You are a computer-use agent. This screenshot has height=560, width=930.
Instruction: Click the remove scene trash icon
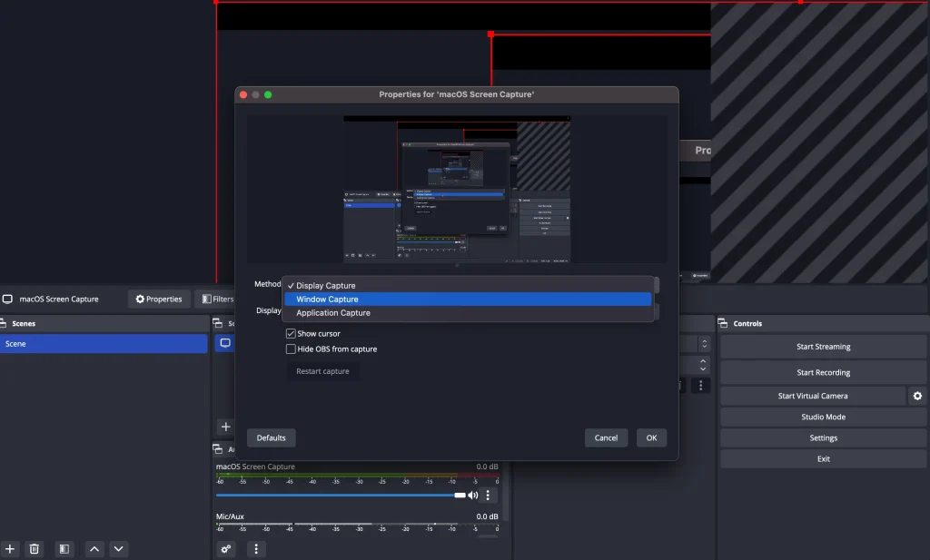click(35, 549)
